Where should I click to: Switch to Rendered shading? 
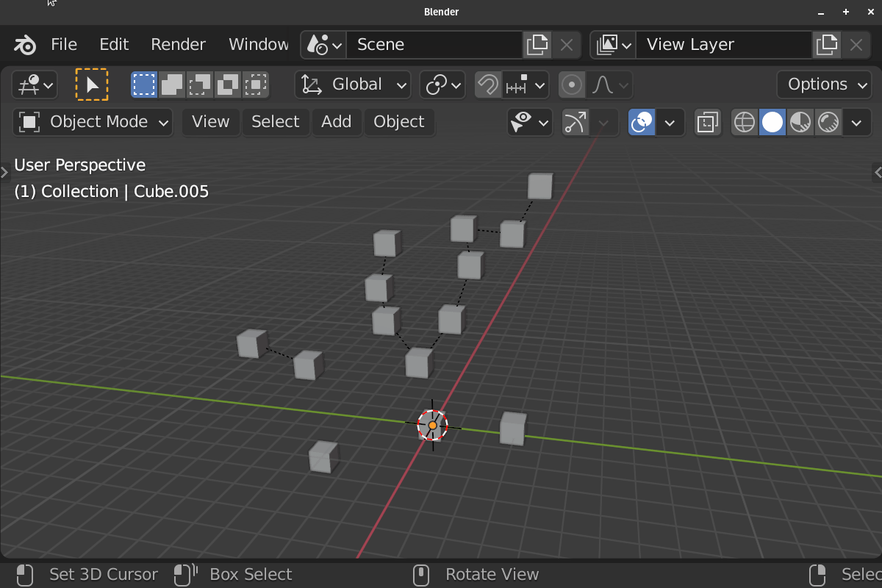(828, 122)
